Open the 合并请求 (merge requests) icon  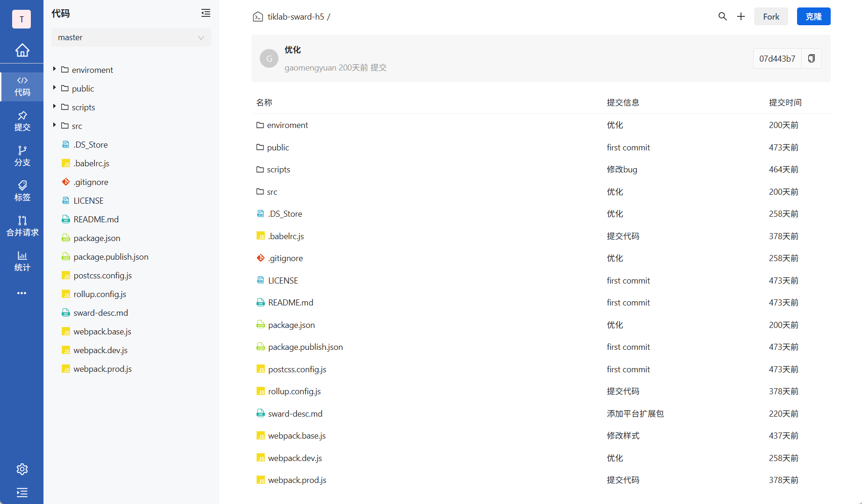[22, 225]
